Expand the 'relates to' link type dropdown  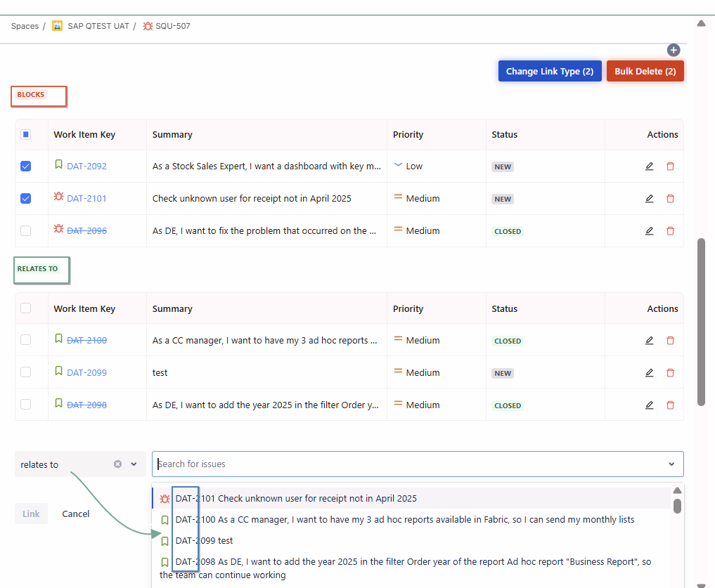(x=134, y=464)
